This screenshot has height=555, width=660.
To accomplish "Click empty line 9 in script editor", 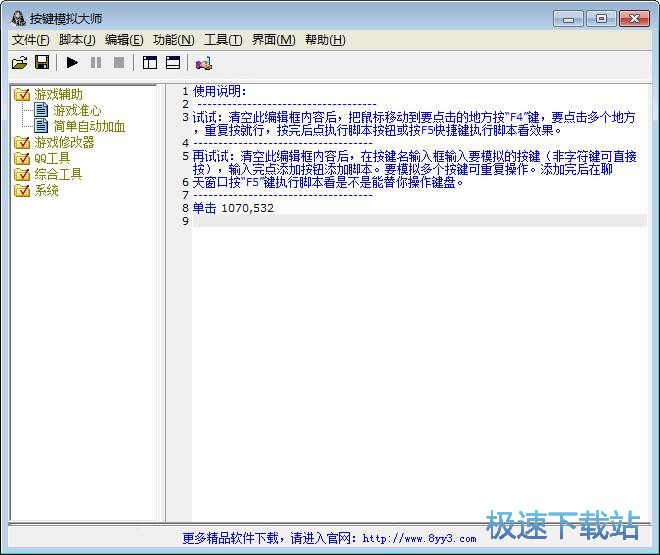I will coord(400,221).
